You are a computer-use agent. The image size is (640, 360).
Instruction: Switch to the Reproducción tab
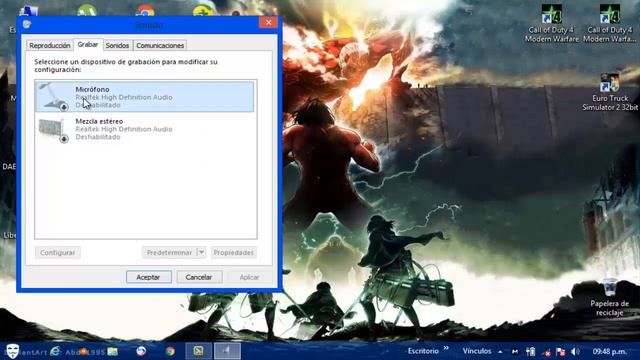coord(50,45)
